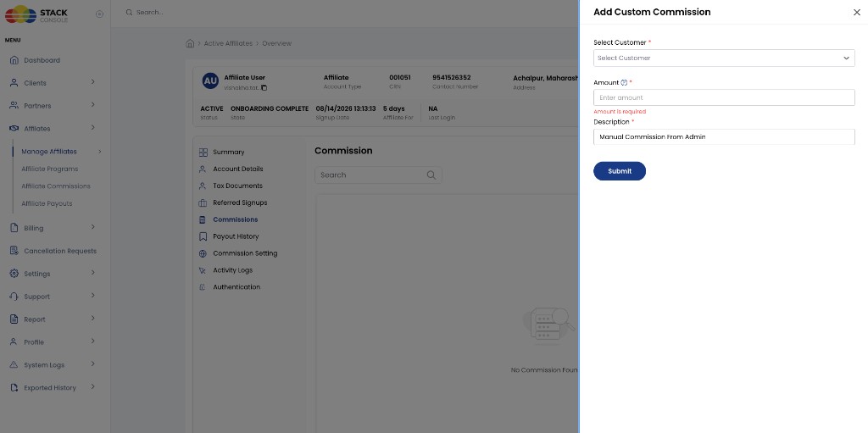Go to the Dashboard menu item

tap(42, 60)
